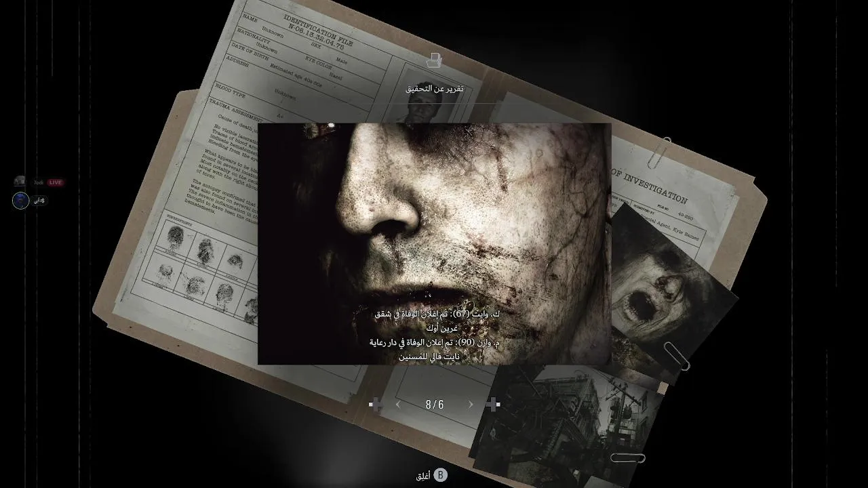Go to previous page with left chevron
Viewport: 868px width, 488px height.
(398, 405)
